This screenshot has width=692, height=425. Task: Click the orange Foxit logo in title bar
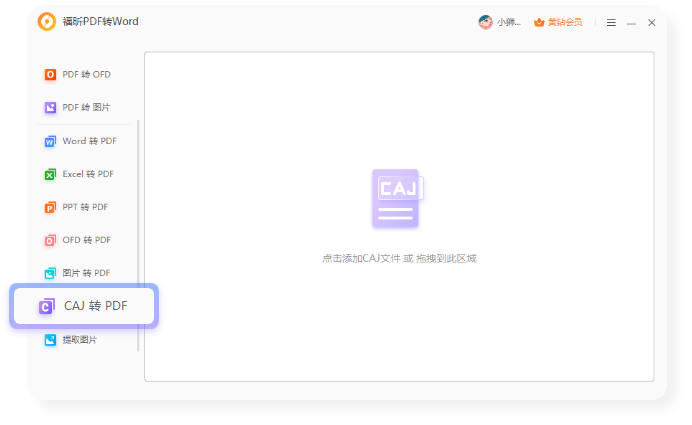47,22
